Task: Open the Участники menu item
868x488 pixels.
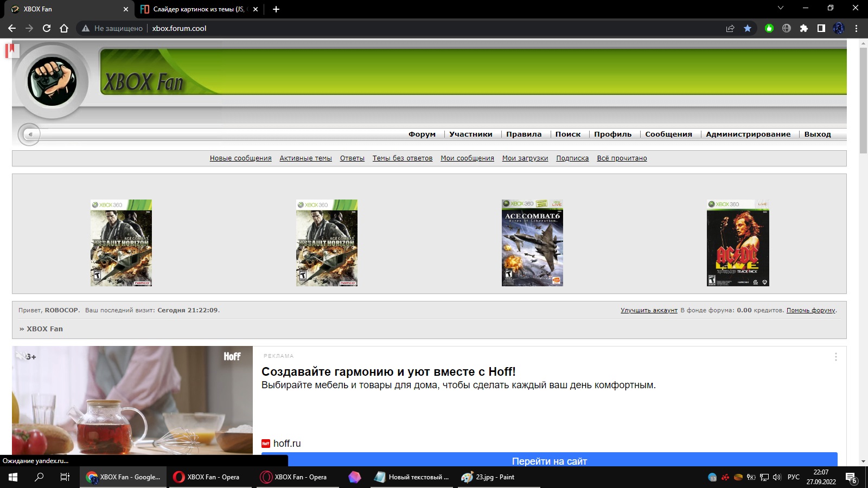Action: [x=470, y=134]
